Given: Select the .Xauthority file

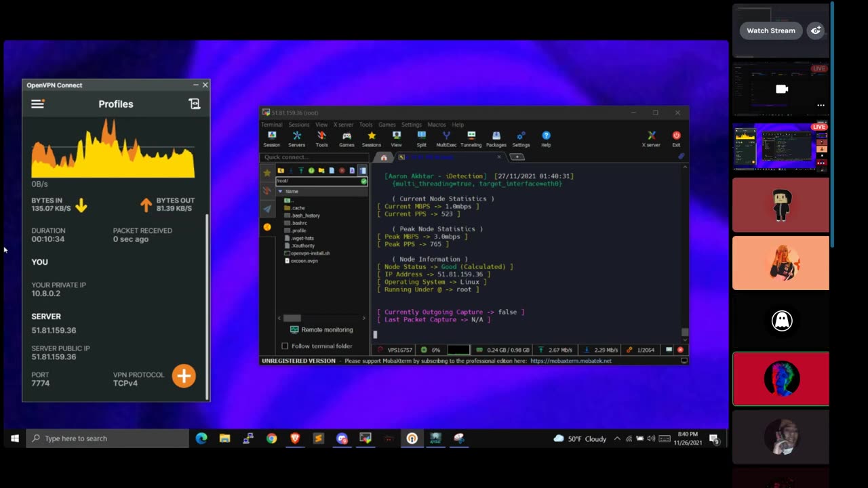Looking at the screenshot, I should (300, 245).
